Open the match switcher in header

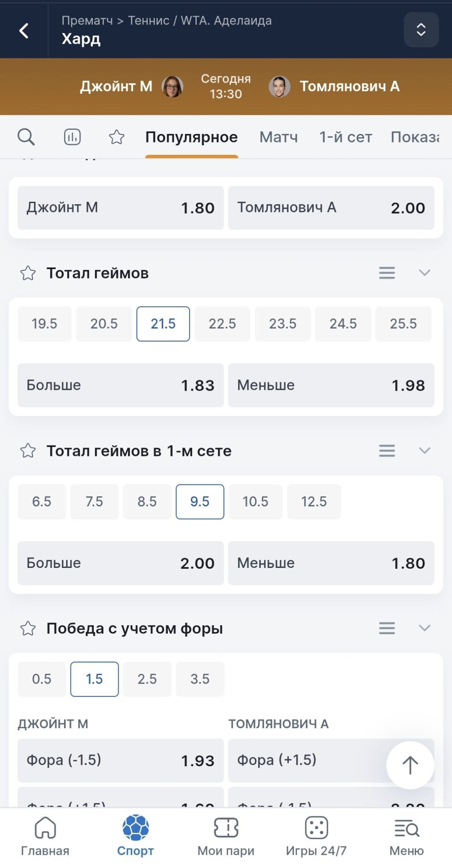pos(421,30)
